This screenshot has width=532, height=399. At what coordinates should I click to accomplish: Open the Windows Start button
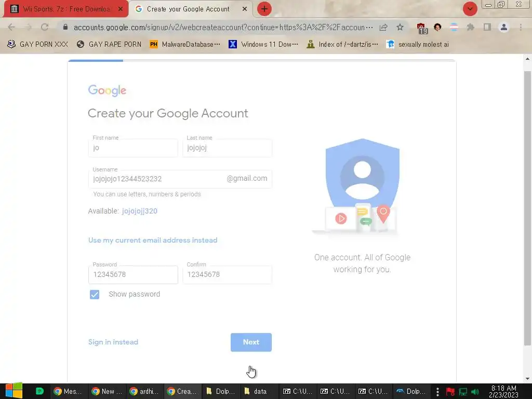tap(14, 391)
